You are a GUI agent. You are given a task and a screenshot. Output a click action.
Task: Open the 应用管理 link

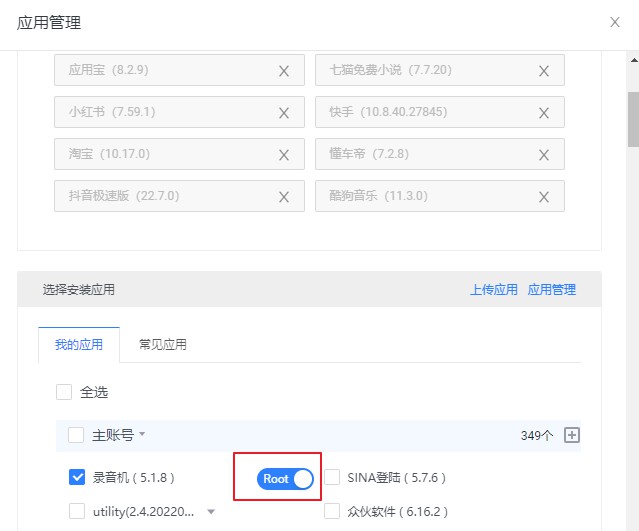click(x=552, y=290)
